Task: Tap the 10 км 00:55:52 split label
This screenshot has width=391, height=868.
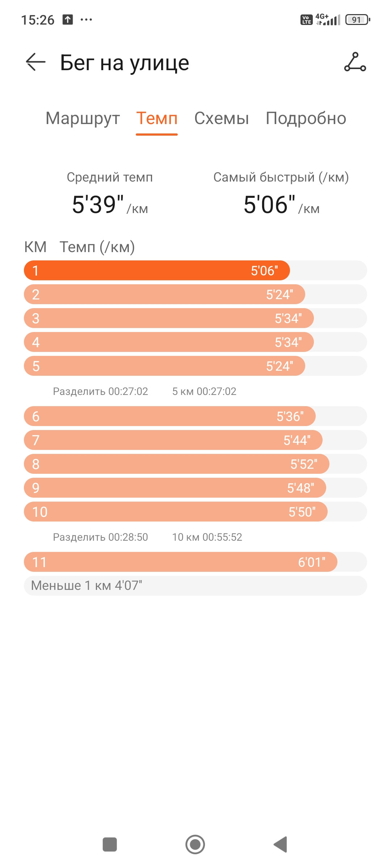Action: click(207, 537)
